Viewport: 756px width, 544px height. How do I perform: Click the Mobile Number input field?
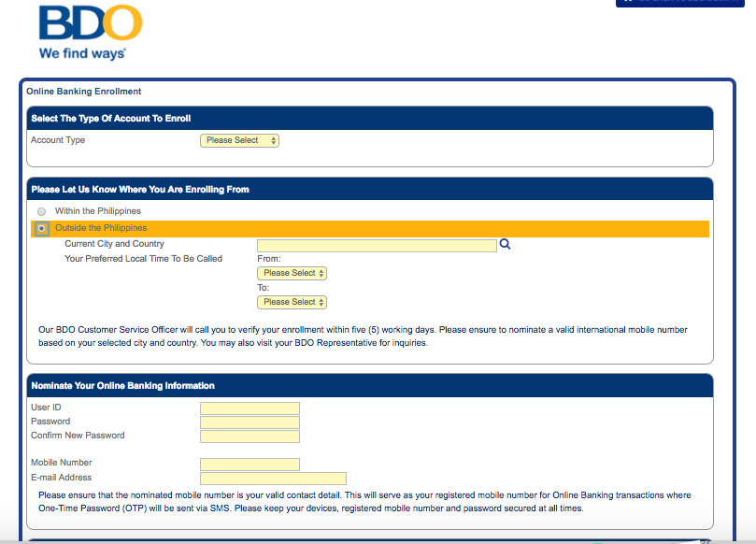tap(249, 464)
